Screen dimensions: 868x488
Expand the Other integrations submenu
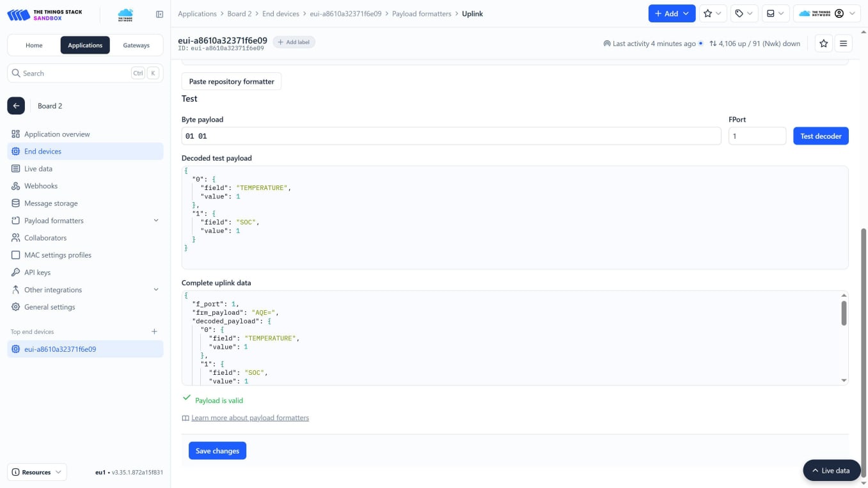click(52, 290)
